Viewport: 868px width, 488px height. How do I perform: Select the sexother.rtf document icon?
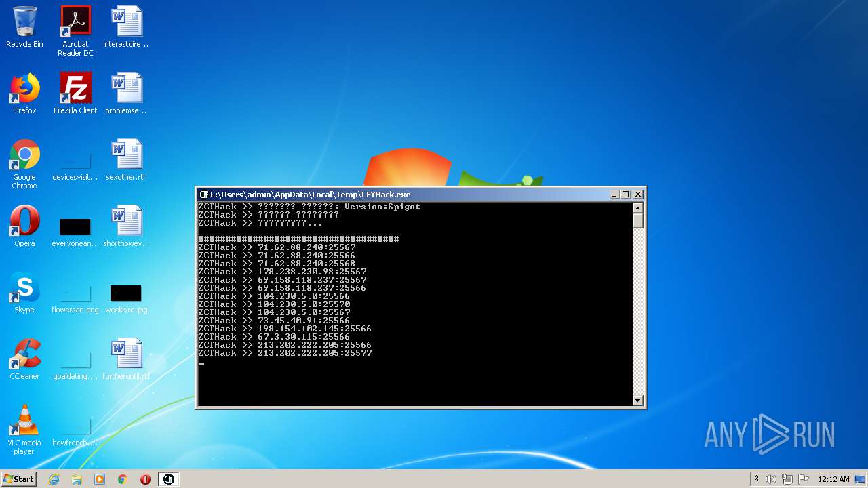pos(126,160)
